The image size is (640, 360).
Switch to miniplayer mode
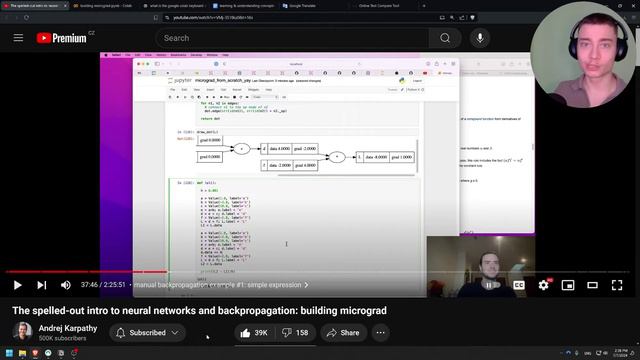(x=568, y=285)
